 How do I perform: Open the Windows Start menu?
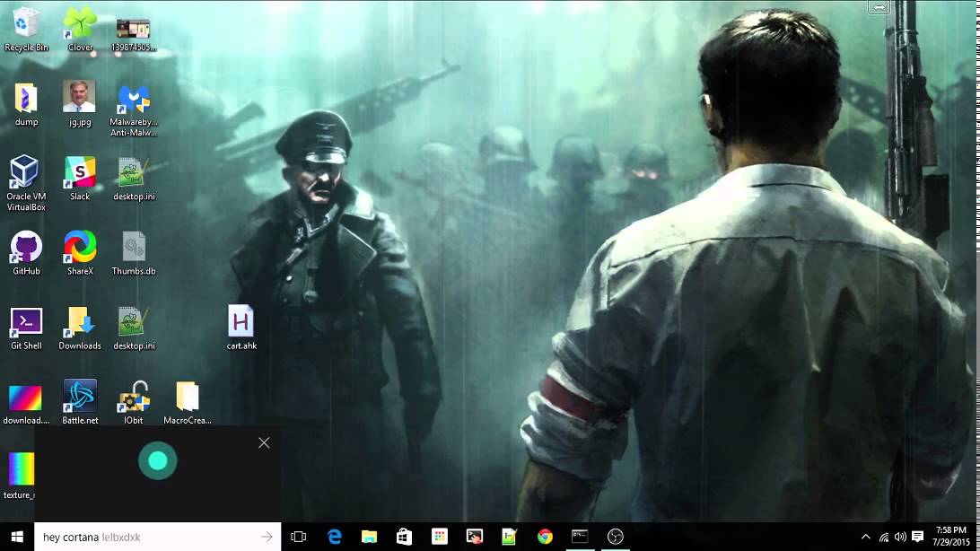tap(17, 537)
